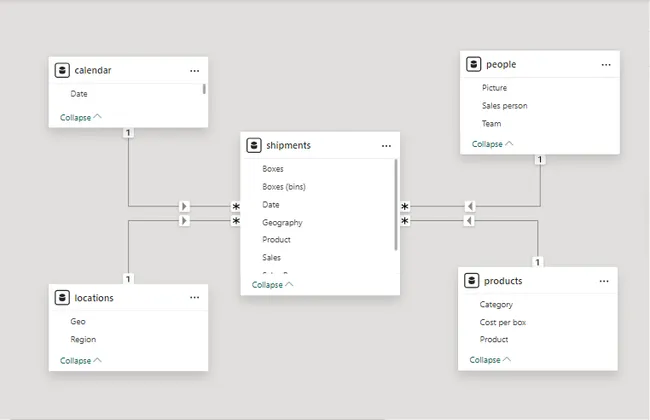
Task: Click the products table database icon
Action: click(x=471, y=281)
